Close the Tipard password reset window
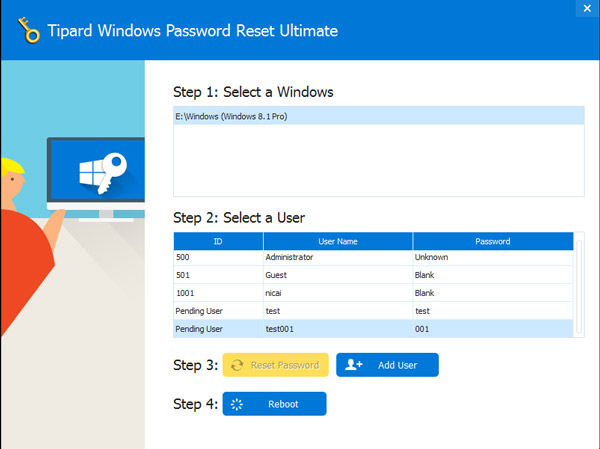Image resolution: width=600 pixels, height=449 pixels. (x=583, y=9)
